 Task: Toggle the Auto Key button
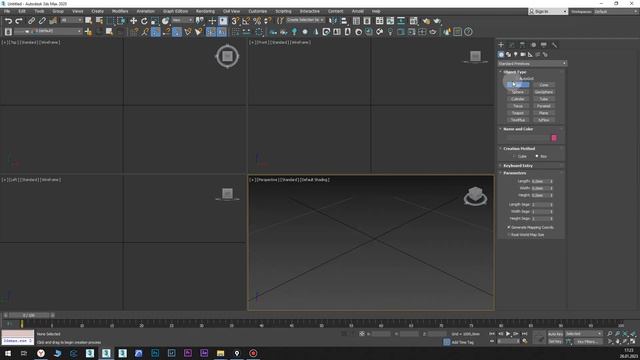[555, 334]
